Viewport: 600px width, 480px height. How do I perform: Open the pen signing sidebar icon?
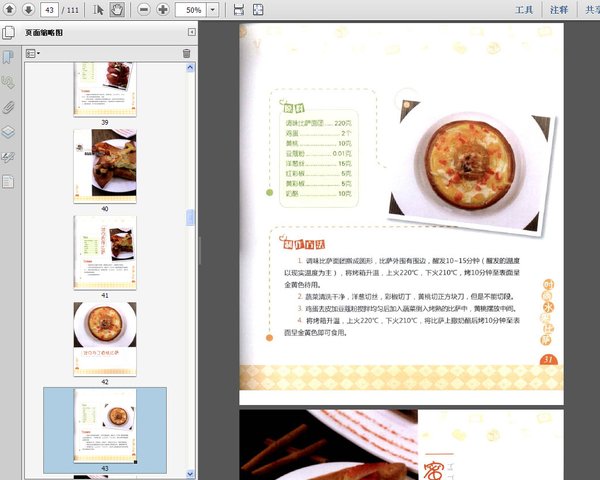pyautogui.click(x=8, y=157)
